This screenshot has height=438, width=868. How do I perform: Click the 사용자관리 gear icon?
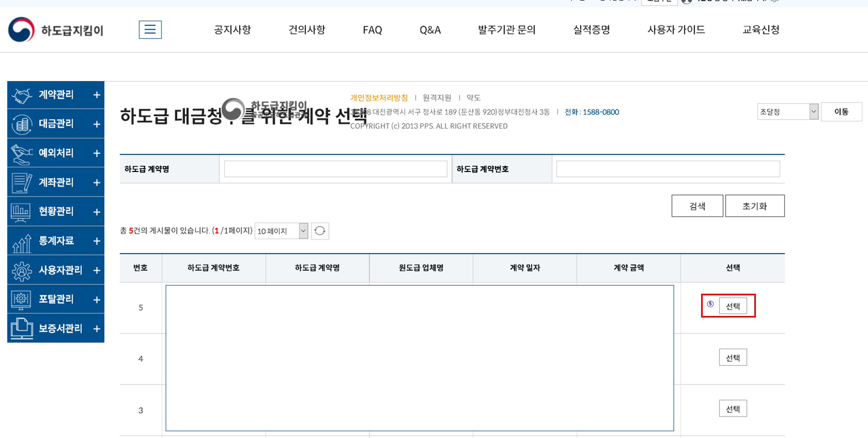pyautogui.click(x=22, y=270)
